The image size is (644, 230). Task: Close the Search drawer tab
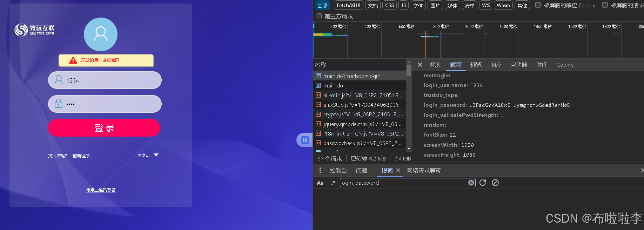tap(398, 170)
